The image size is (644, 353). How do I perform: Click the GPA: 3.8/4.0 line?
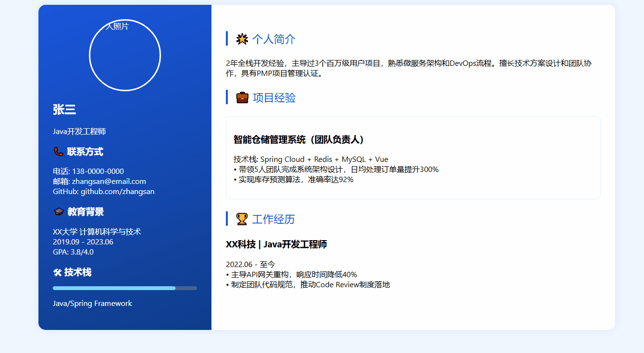point(73,252)
